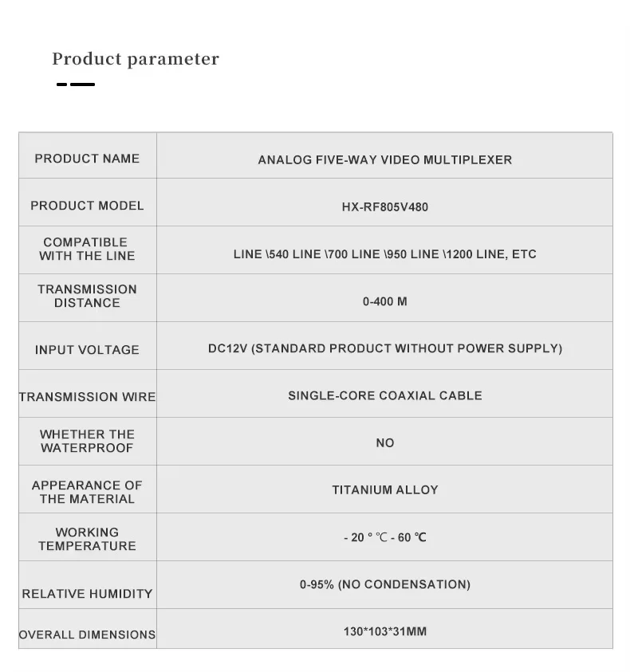This screenshot has height=672, width=630.
Task: Click the 0-400 M distance value
Action: click(384, 301)
